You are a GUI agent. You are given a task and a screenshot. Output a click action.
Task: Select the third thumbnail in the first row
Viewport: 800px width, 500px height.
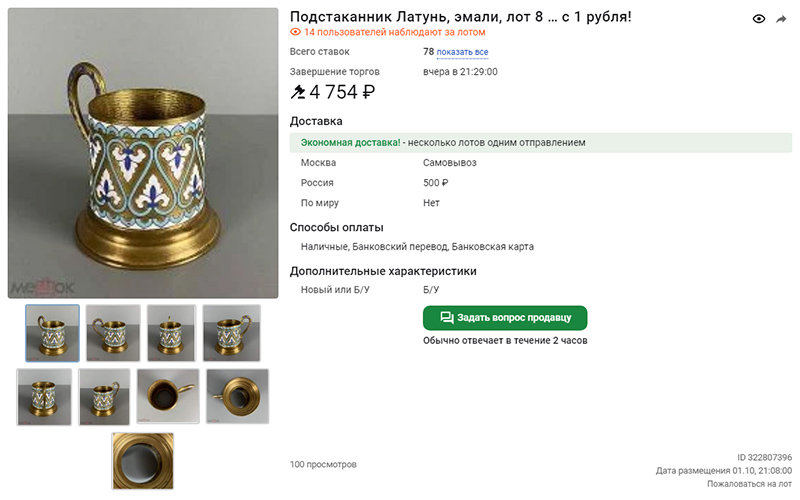(171, 333)
